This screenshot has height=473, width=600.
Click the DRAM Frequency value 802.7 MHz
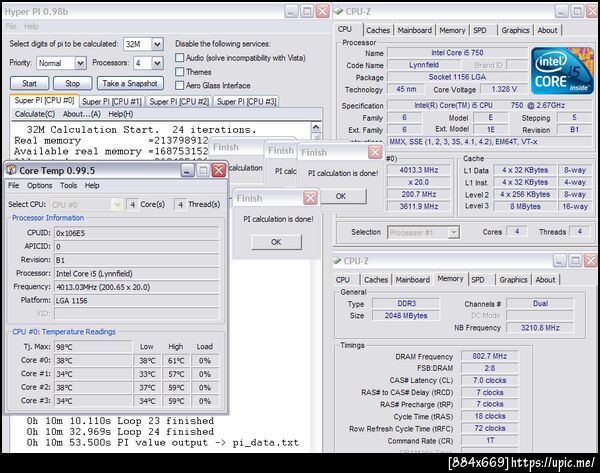coord(489,356)
